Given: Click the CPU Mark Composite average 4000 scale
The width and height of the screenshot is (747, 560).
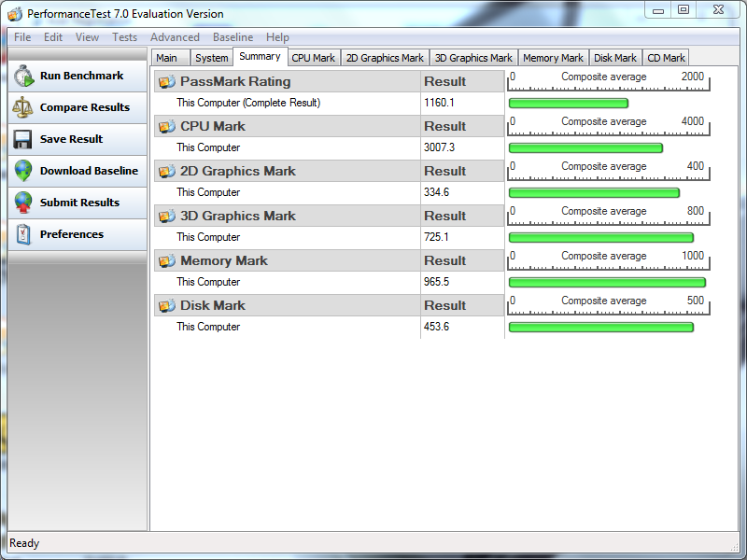Looking at the screenshot, I should coord(609,126).
